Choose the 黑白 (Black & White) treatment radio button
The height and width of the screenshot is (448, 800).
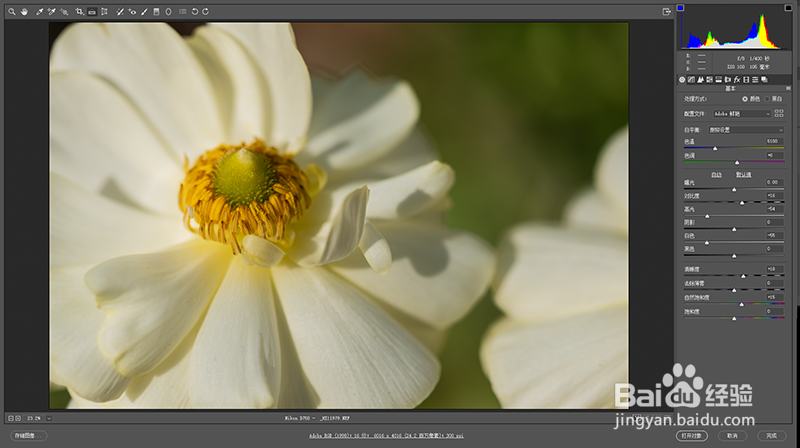767,99
